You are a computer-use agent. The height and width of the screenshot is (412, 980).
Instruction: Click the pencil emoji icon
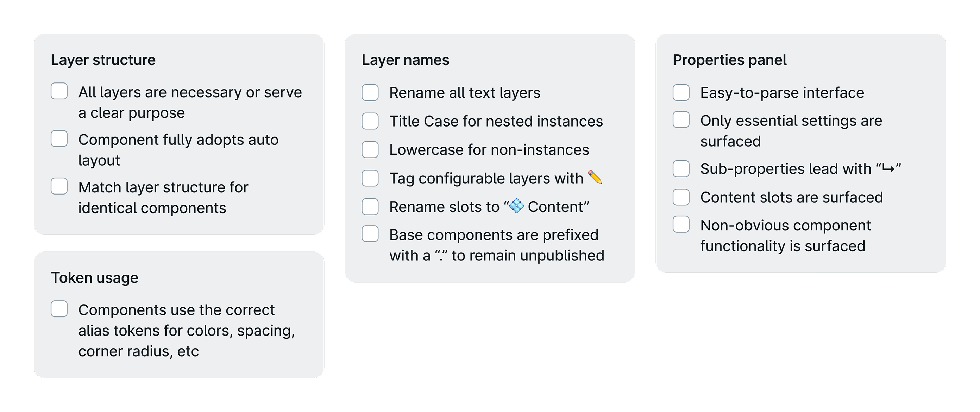pyautogui.click(x=595, y=177)
